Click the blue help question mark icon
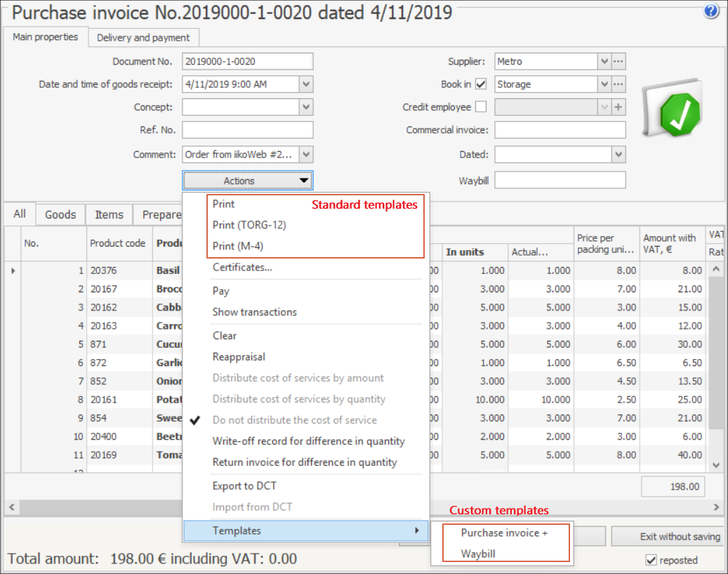 coord(710,12)
